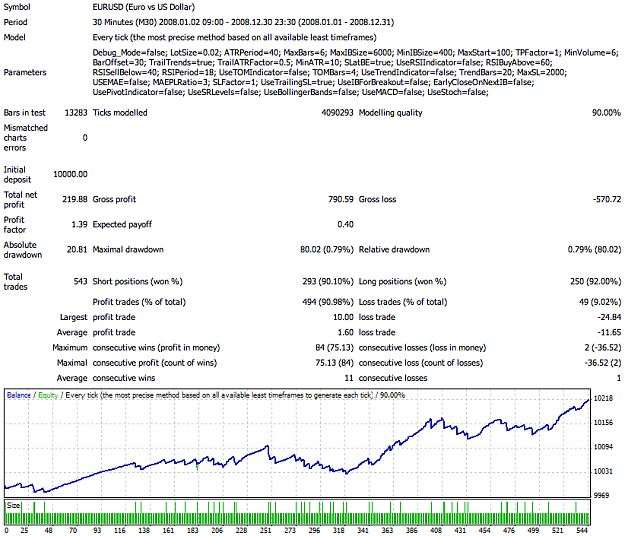Click maximal consecutive loss value -36.52 (2)
Image resolution: width=625 pixels, height=536 pixels.
[x=603, y=363]
